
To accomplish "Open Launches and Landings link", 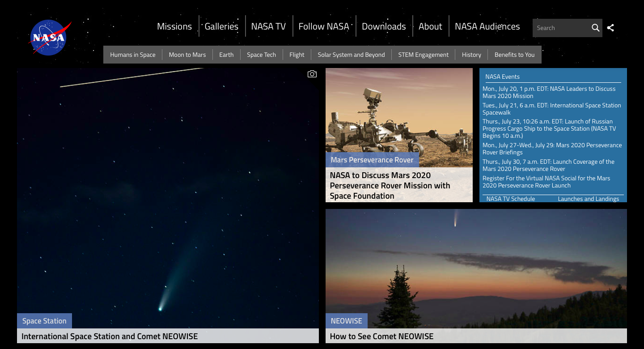I will click(x=589, y=199).
